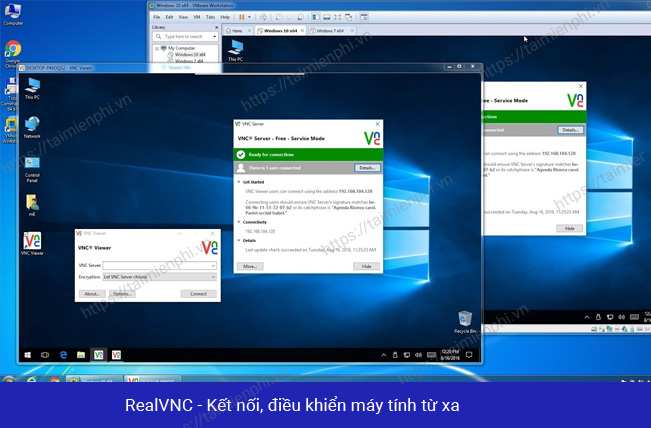This screenshot has width=651, height=428.
Task: Click the VNC Server address input field
Action: click(x=157, y=265)
